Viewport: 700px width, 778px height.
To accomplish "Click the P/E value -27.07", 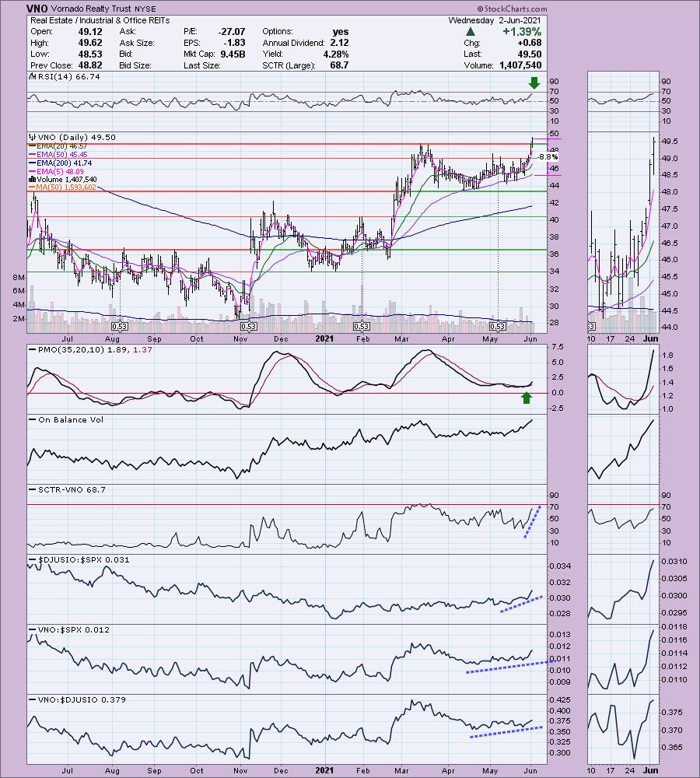I will [x=232, y=32].
